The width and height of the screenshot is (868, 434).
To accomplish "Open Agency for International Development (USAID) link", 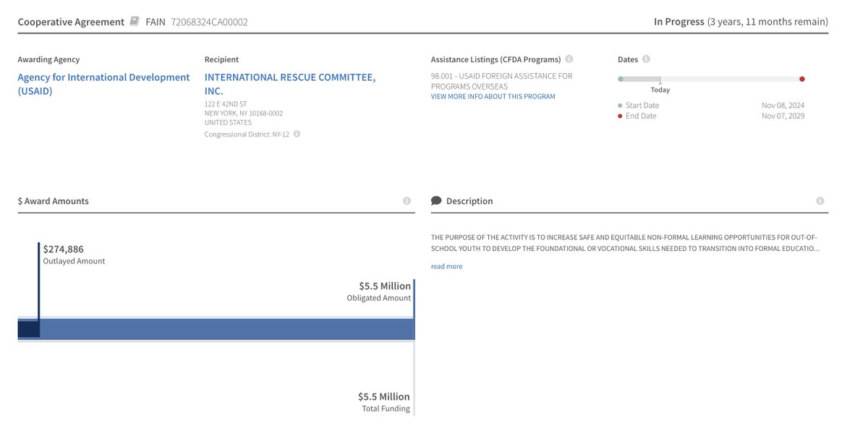I will pos(103,84).
